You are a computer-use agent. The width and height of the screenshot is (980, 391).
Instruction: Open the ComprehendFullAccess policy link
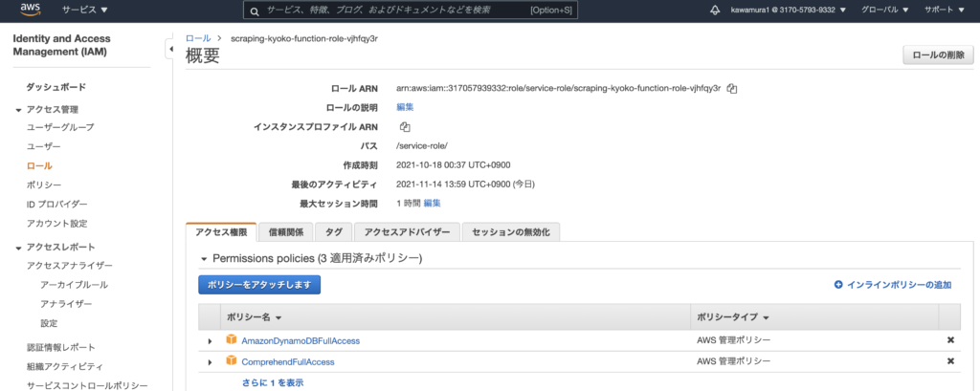pos(288,361)
